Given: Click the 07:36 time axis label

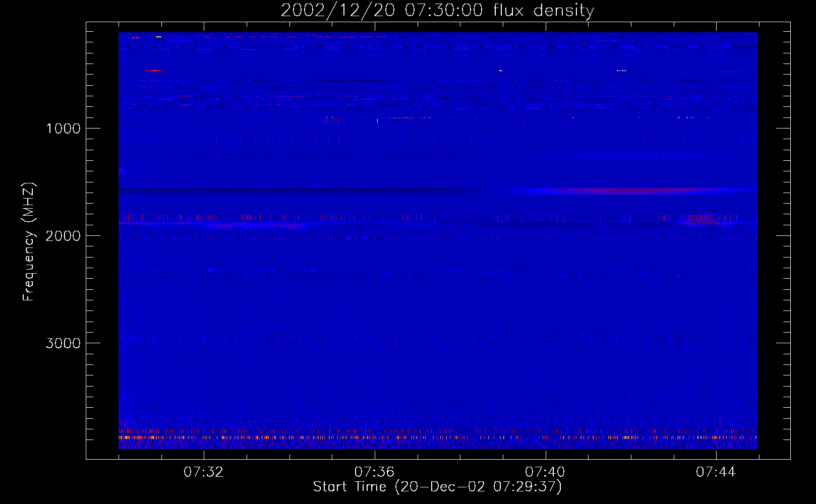Looking at the screenshot, I should point(374,472).
